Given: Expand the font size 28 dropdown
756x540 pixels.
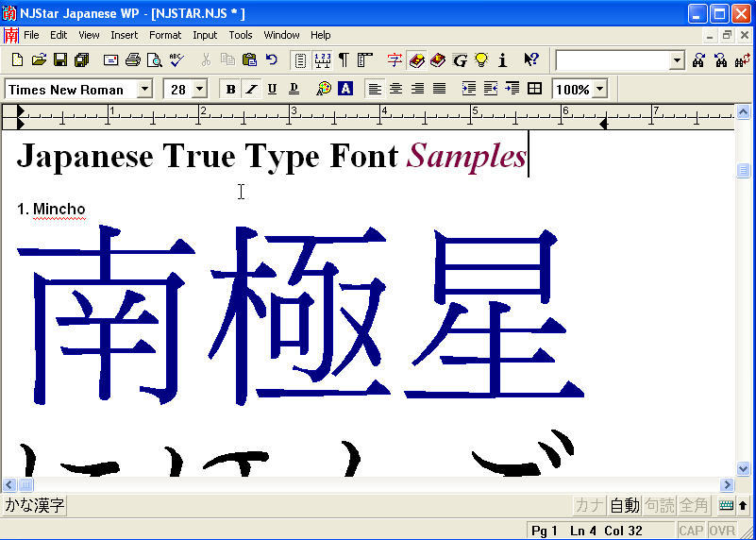Looking at the screenshot, I should (199, 89).
